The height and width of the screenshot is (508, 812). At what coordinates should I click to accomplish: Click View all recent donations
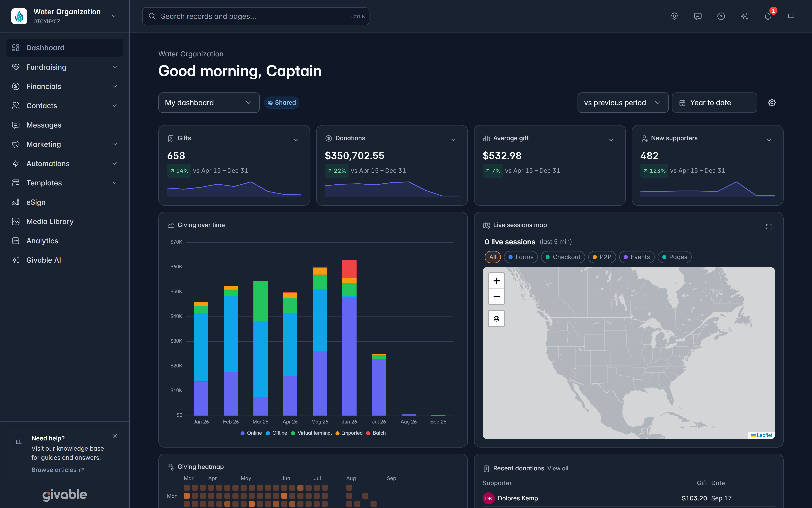point(558,468)
